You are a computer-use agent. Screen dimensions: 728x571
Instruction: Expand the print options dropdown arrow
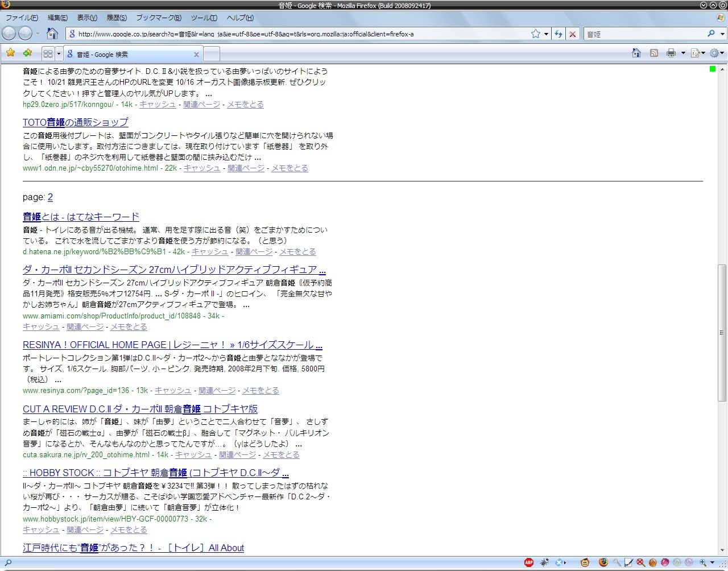click(x=683, y=53)
